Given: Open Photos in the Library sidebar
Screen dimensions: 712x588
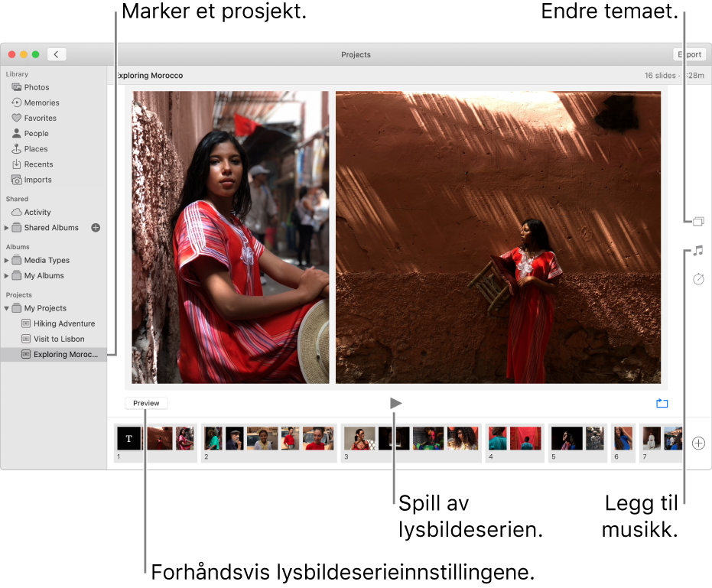Looking at the screenshot, I should pos(37,87).
